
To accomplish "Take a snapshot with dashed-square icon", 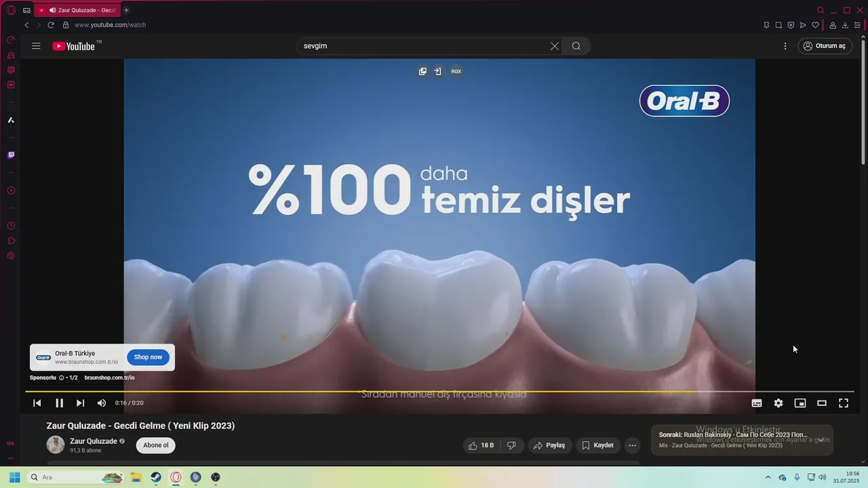I will tap(778, 25).
